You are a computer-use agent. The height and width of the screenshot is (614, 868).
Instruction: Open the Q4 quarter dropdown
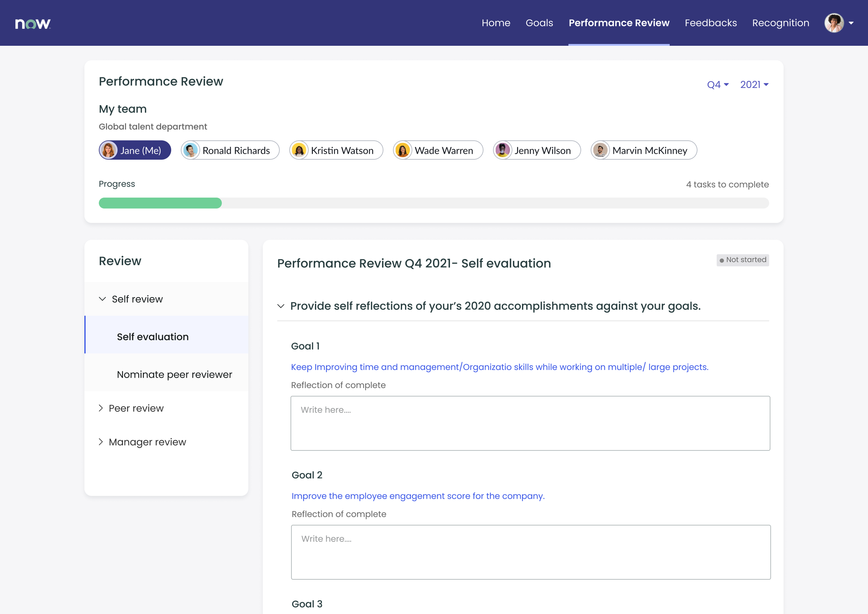click(717, 85)
